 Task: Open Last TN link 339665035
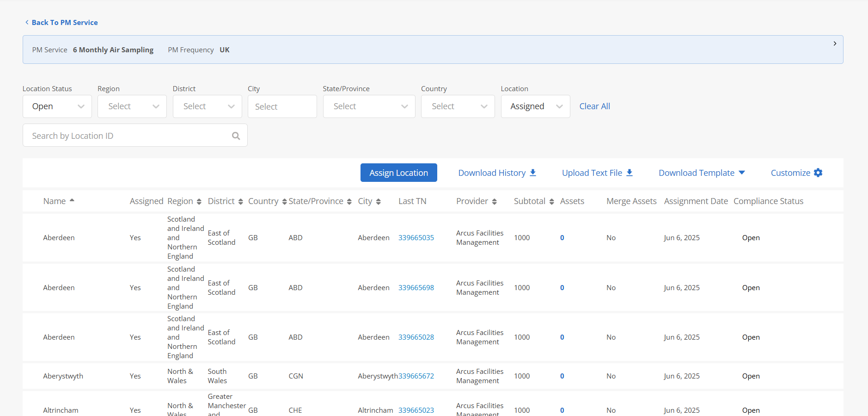416,237
